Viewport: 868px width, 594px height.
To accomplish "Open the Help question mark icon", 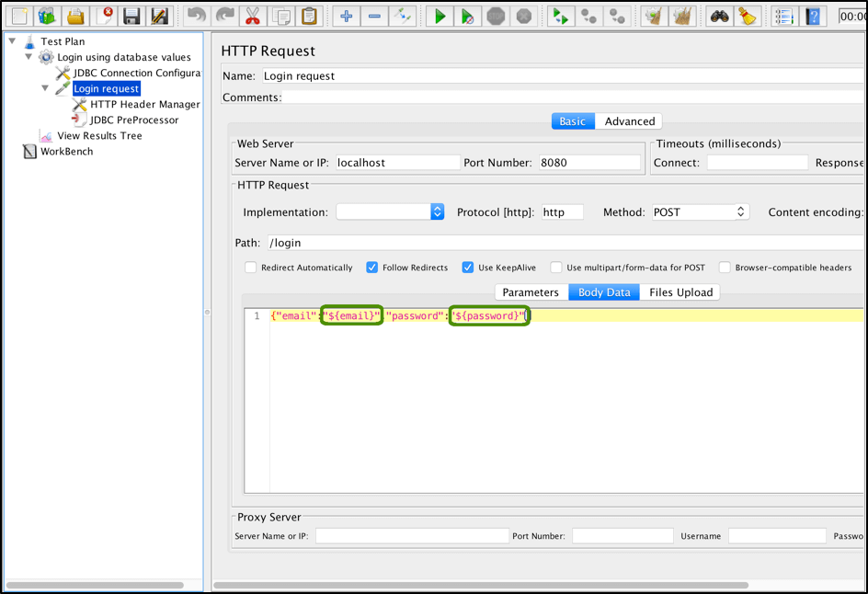I will coord(813,16).
